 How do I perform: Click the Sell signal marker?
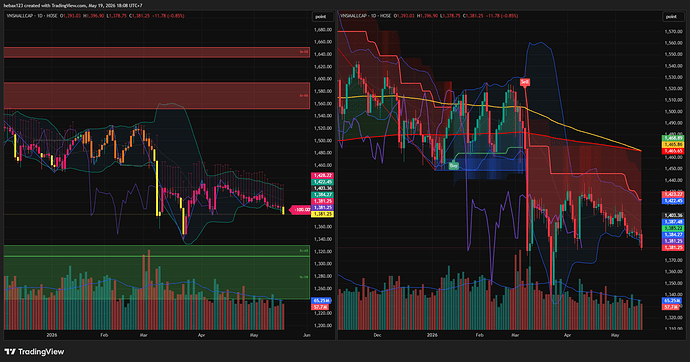(x=525, y=82)
